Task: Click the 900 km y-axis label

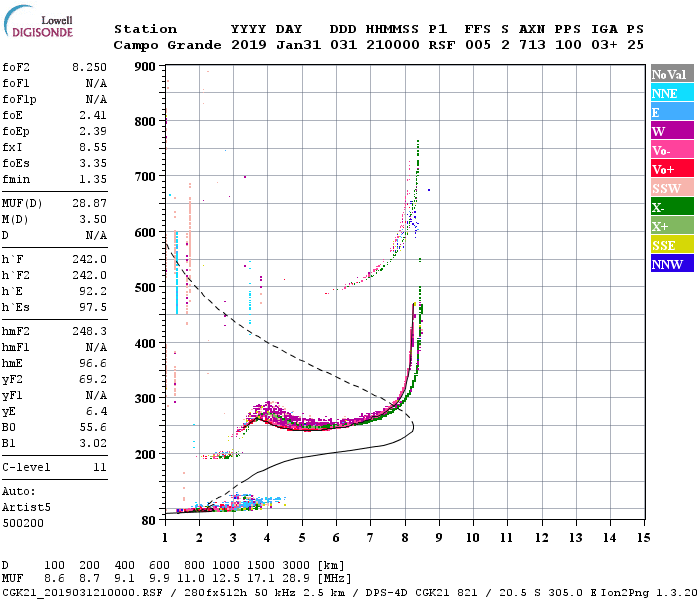Action: click(145, 67)
